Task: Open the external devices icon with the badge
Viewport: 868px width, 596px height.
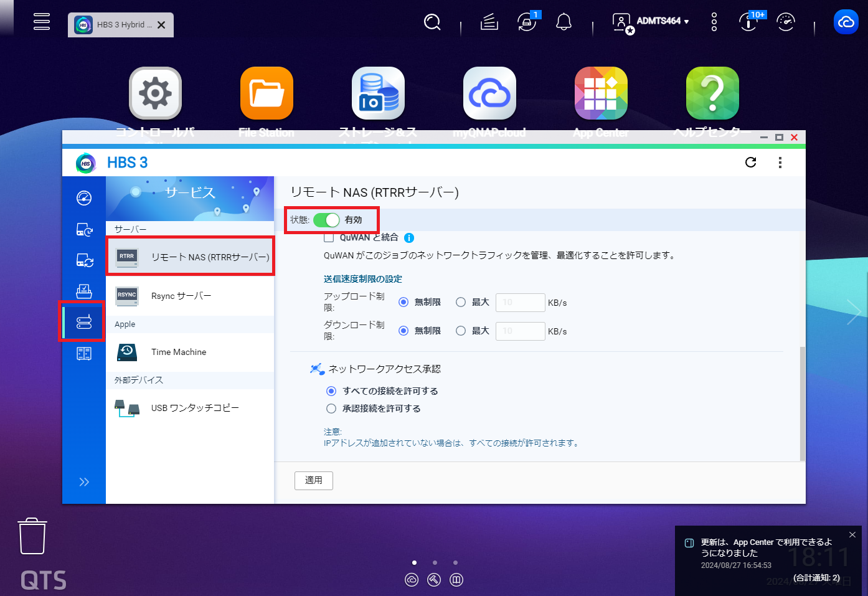Action: pyautogui.click(x=527, y=22)
